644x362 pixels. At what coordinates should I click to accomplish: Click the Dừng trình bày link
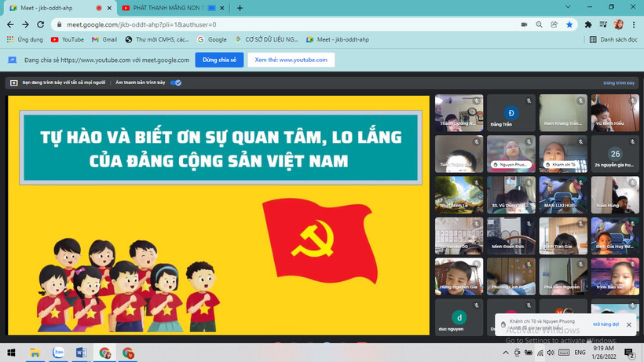click(618, 82)
